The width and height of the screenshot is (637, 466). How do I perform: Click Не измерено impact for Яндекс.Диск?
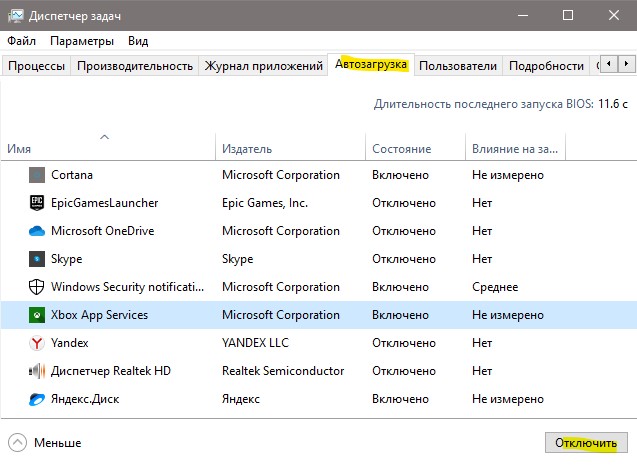(507, 399)
